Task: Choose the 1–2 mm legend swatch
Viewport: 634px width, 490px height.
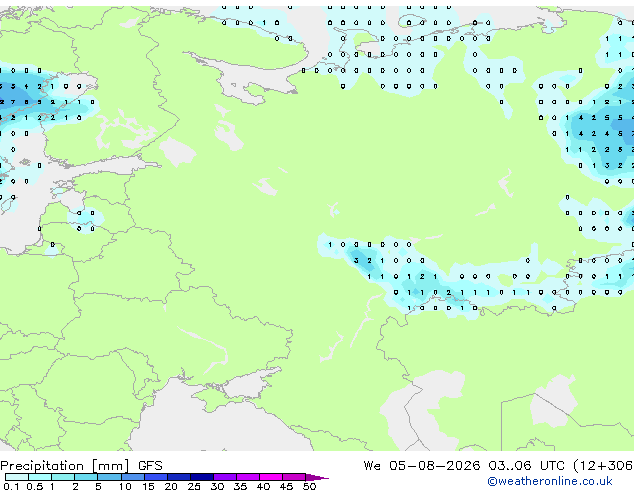Action: pos(63,477)
